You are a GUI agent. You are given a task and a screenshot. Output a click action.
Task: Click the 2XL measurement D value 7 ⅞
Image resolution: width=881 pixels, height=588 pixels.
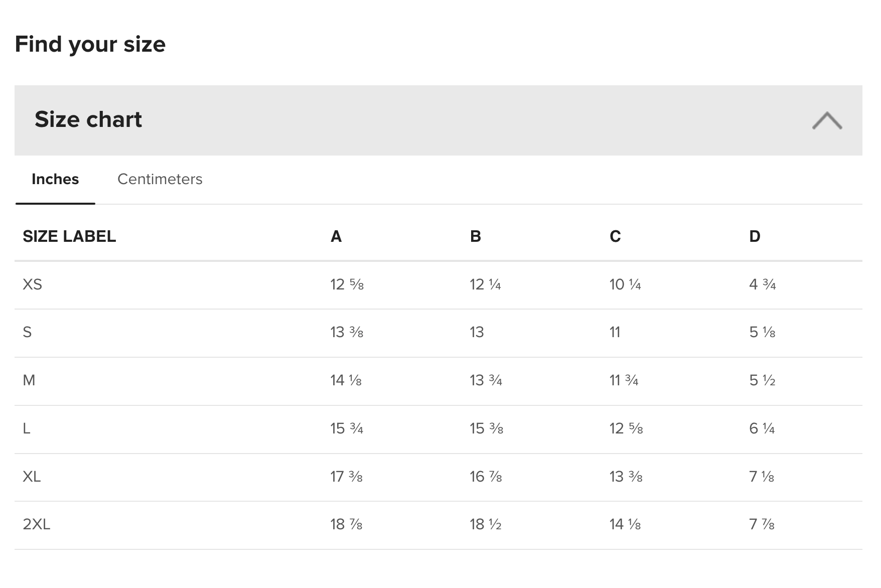pos(762,524)
